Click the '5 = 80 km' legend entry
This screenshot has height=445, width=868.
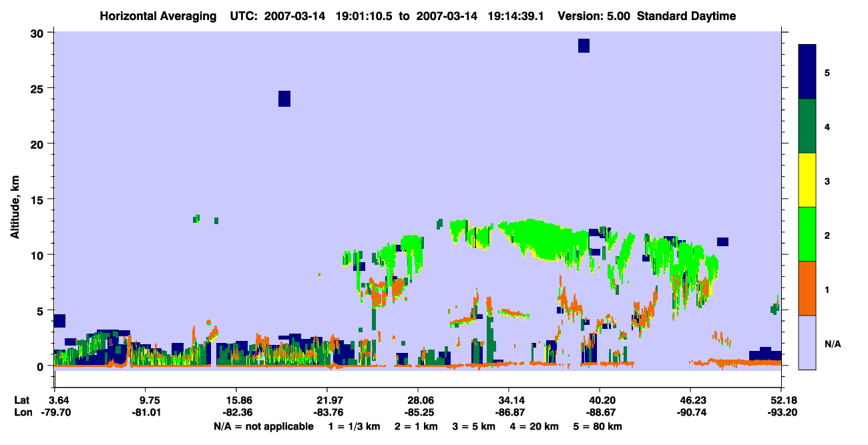pos(597,426)
